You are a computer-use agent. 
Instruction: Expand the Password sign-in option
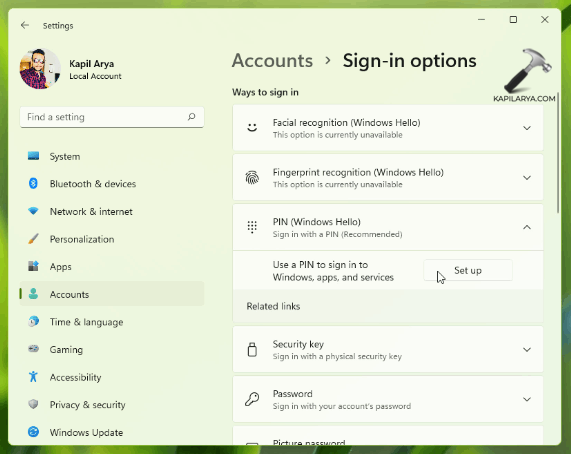[x=388, y=399]
